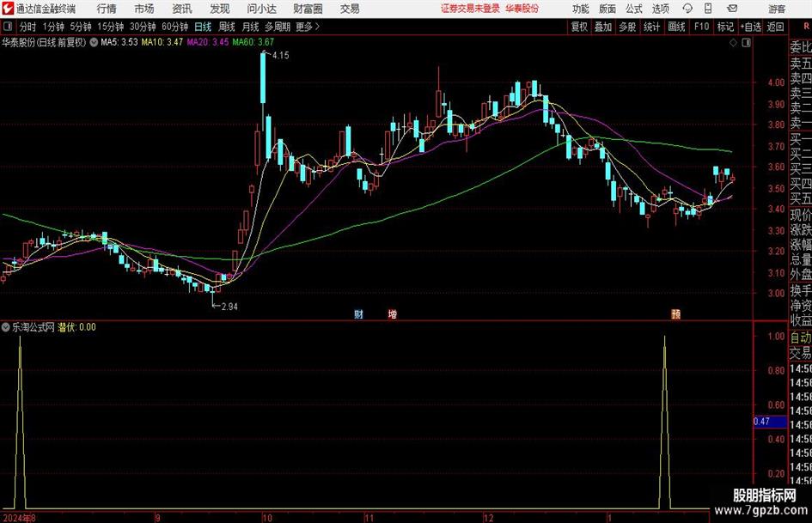
Task: Click the 返回 back button
Action: [x=775, y=27]
